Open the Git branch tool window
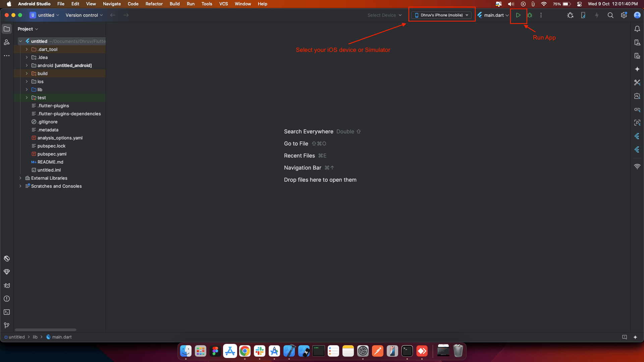The width and height of the screenshot is (644, 362). [7, 325]
